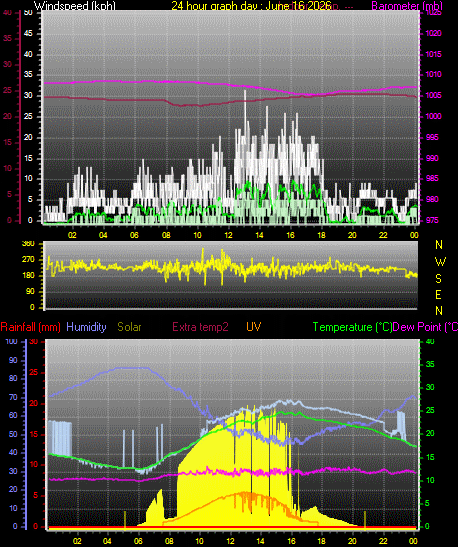Click yellow wind direction axis value "180"

tap(28, 276)
